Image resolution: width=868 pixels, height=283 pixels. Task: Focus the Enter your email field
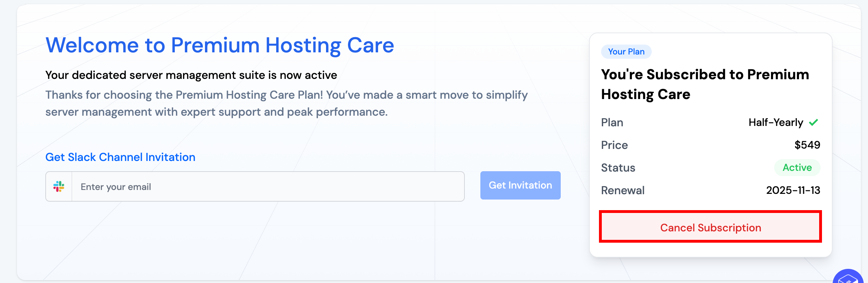pyautogui.click(x=268, y=186)
